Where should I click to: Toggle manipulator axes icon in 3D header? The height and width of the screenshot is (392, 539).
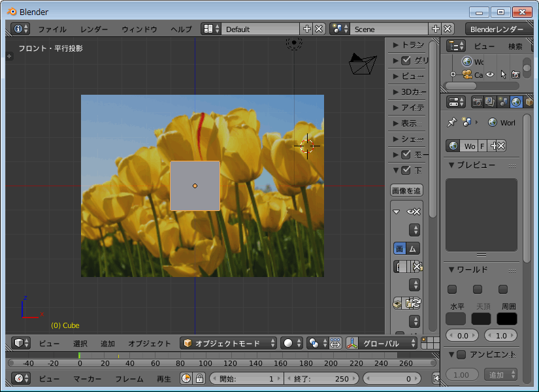[x=352, y=343]
